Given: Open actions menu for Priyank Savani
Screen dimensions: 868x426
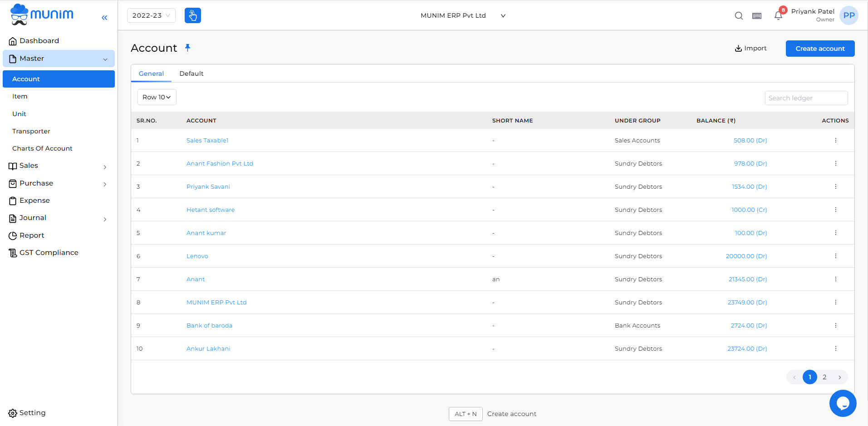Looking at the screenshot, I should tap(835, 186).
